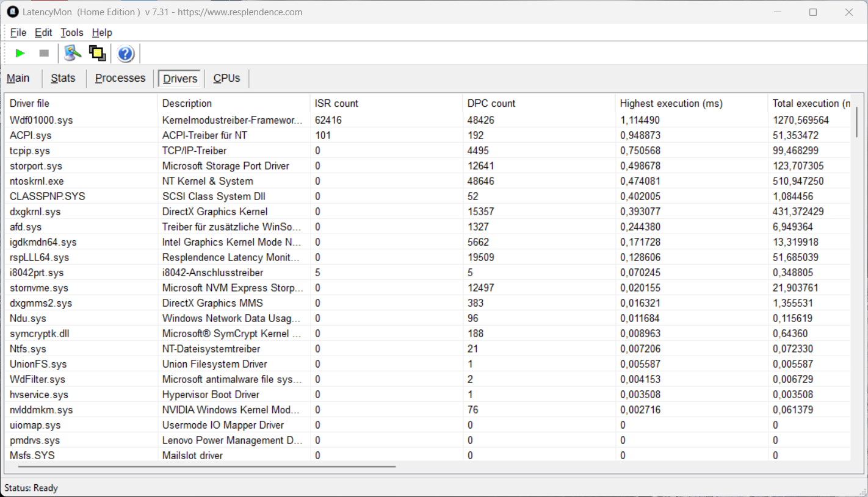Viewport: 868px width, 497px height.
Task: Sort by the ISR count column header
Action: pyautogui.click(x=336, y=104)
